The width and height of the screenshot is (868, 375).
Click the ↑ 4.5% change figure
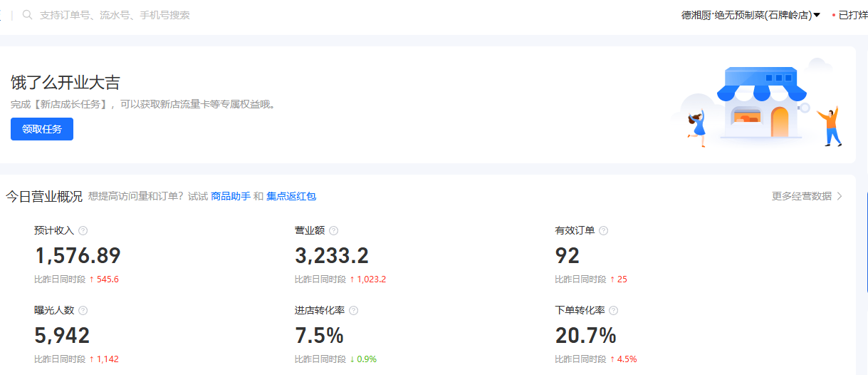[623, 359]
